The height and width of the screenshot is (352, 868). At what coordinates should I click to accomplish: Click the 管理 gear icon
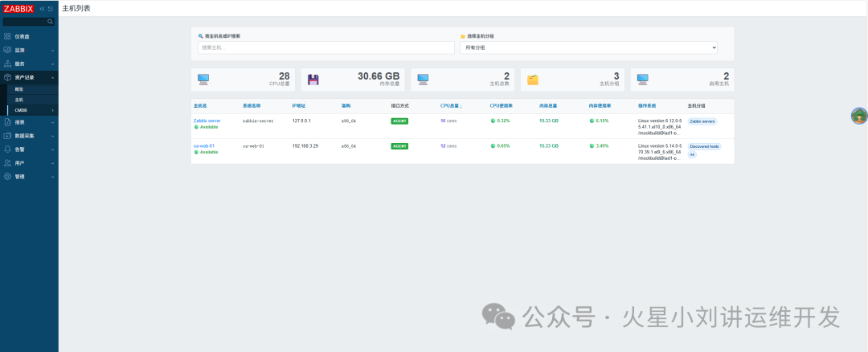(x=7, y=177)
